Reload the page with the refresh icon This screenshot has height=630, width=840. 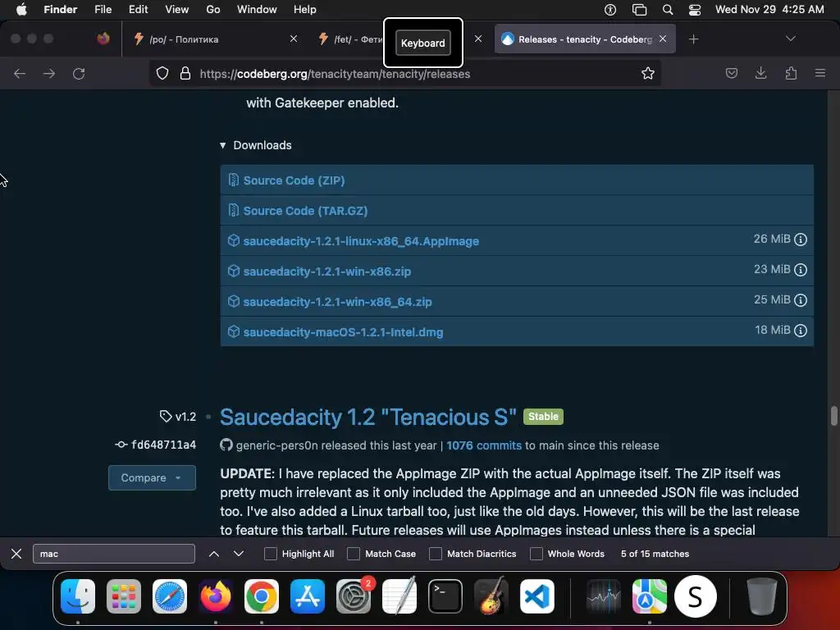pos(79,73)
